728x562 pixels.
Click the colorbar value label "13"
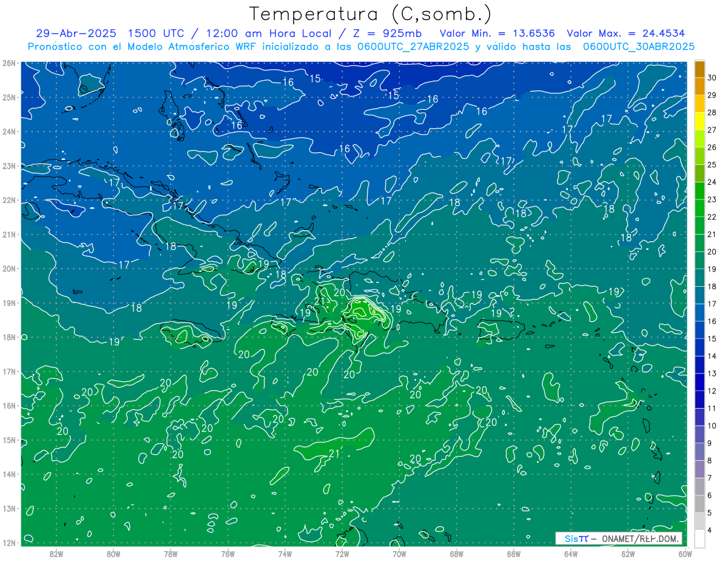[712, 373]
